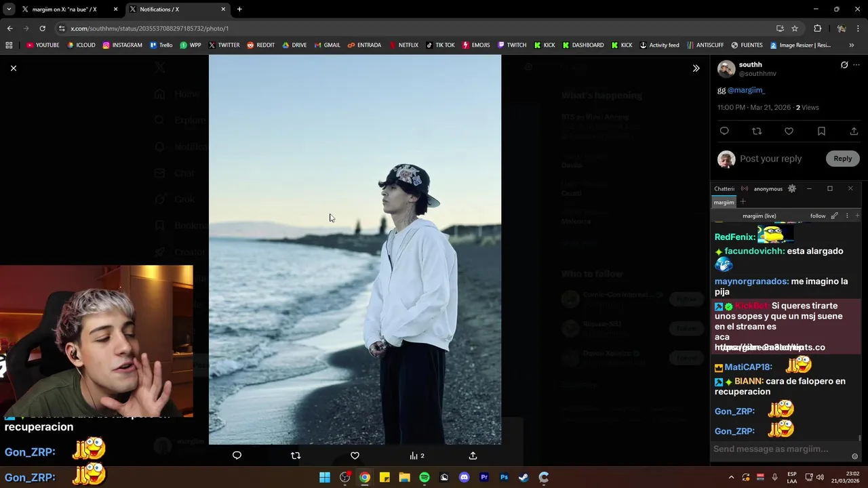The height and width of the screenshot is (488, 868).
Task: Click the repost icon in the tweet sidebar
Action: pos(757,131)
